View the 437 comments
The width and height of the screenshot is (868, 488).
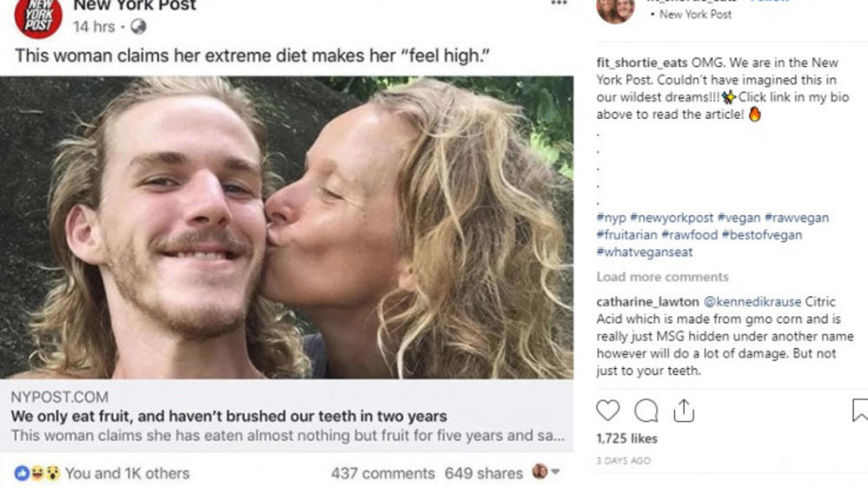click(x=383, y=473)
